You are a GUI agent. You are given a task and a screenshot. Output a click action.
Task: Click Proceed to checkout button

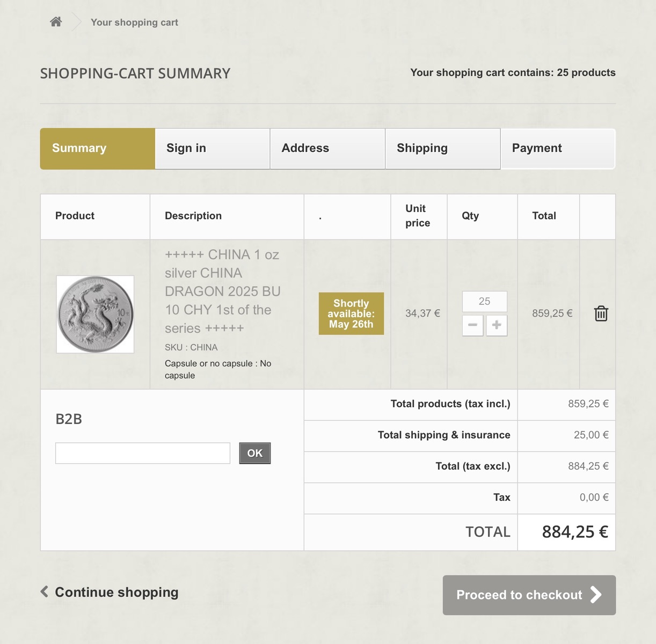pyautogui.click(x=529, y=595)
